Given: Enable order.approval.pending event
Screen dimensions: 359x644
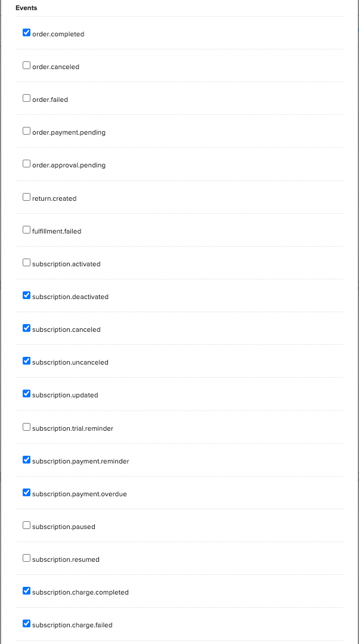Looking at the screenshot, I should (26, 164).
